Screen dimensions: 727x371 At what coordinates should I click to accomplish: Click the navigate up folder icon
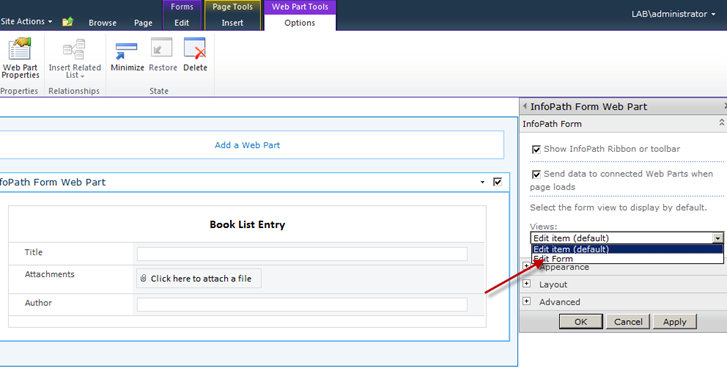click(68, 21)
